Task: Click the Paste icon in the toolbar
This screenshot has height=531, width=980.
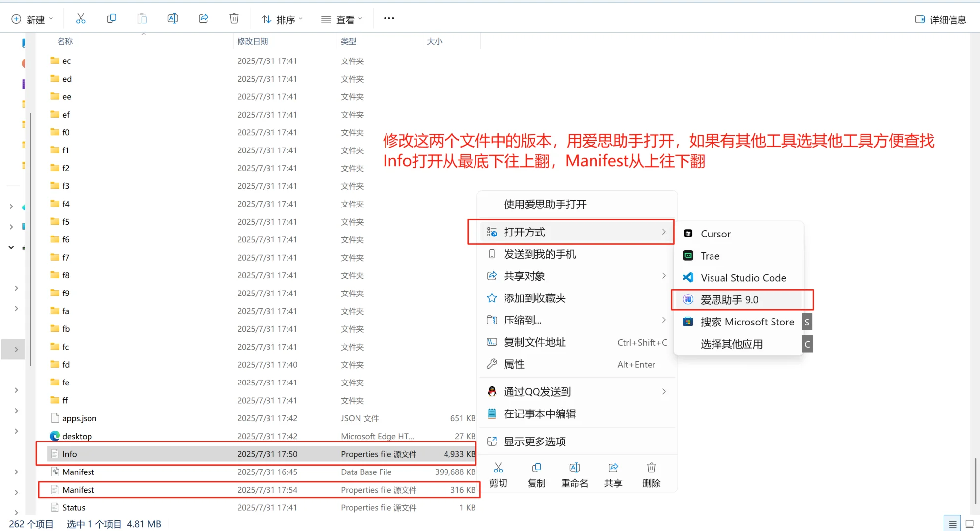Action: pos(142,18)
